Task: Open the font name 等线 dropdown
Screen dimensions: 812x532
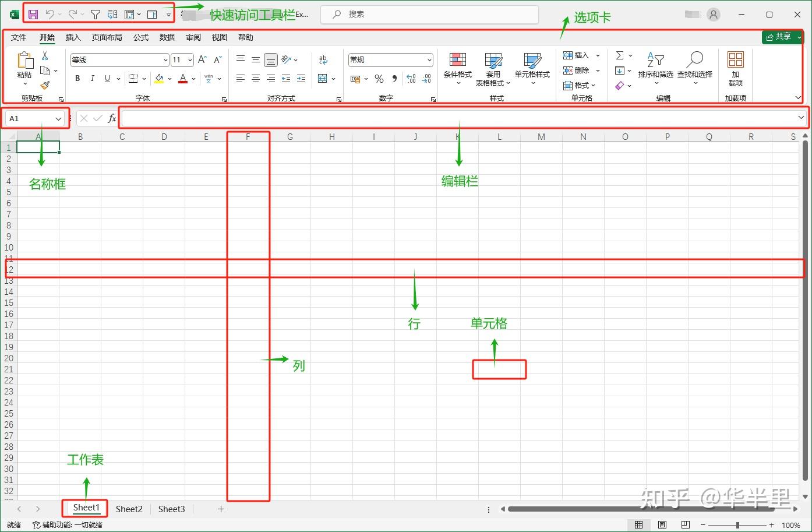Action: point(165,60)
